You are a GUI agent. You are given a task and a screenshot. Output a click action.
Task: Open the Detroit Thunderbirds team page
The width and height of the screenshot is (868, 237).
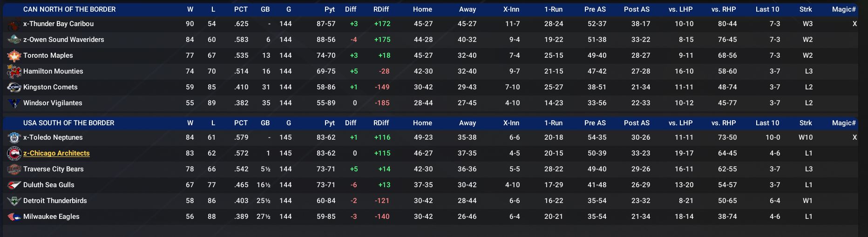[x=55, y=201]
